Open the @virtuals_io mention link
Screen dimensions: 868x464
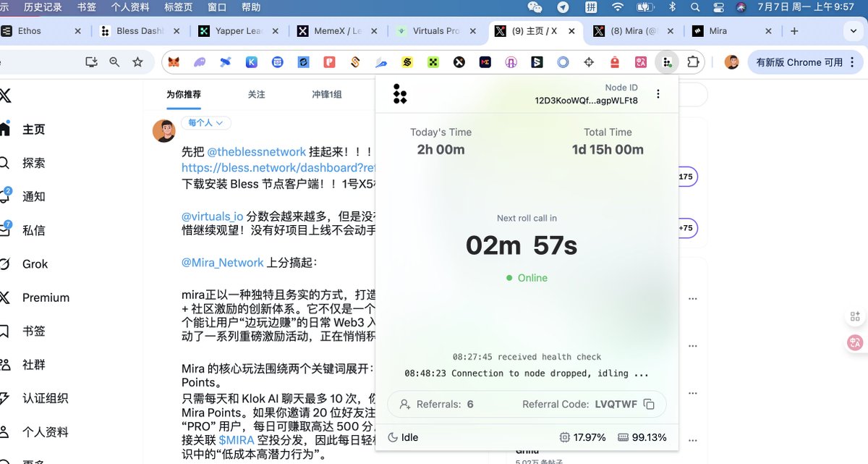(x=213, y=216)
